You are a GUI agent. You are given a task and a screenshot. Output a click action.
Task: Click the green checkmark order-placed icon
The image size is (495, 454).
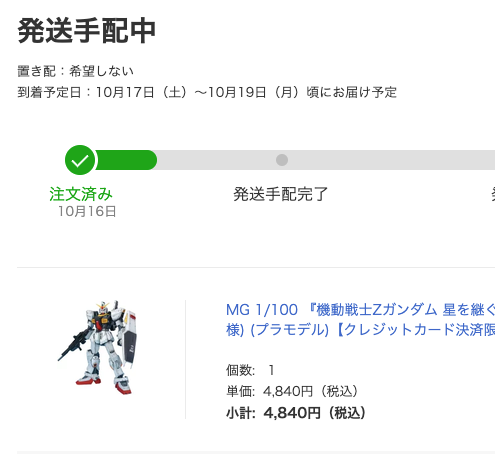[80, 160]
